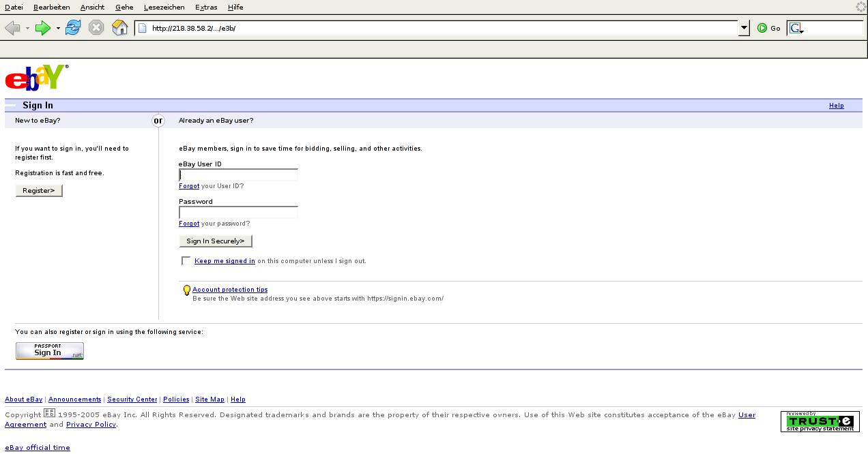Click the TRUSTe privacy statement badge

(820, 421)
